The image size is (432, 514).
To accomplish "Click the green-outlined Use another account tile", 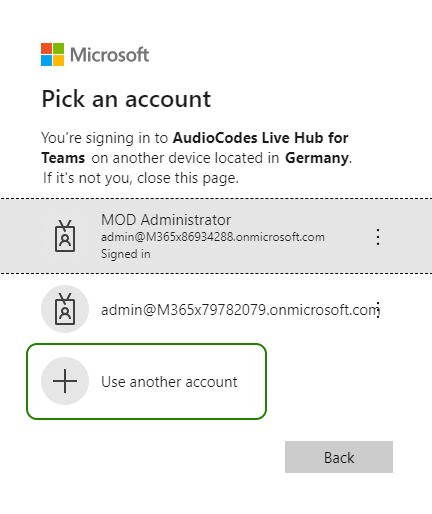I will [x=146, y=381].
